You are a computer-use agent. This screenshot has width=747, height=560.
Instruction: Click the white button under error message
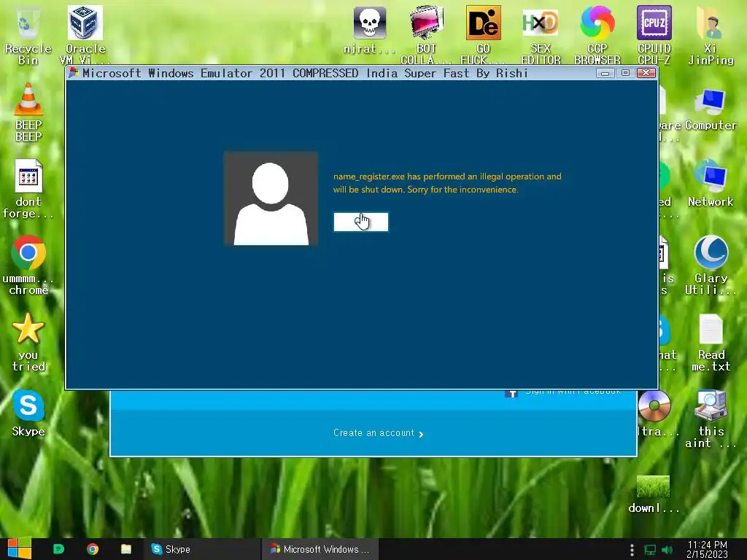pyautogui.click(x=360, y=222)
